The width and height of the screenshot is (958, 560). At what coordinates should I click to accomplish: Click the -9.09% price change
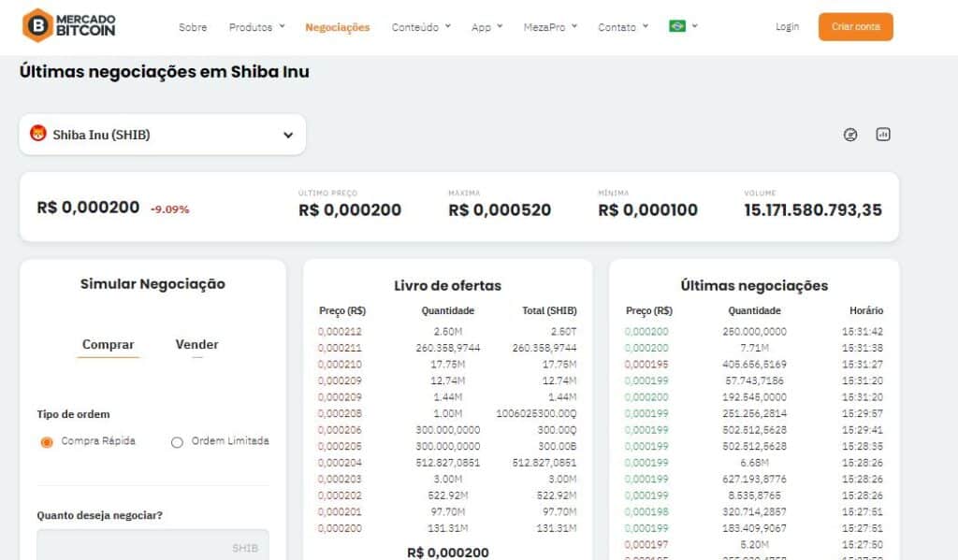click(x=170, y=209)
